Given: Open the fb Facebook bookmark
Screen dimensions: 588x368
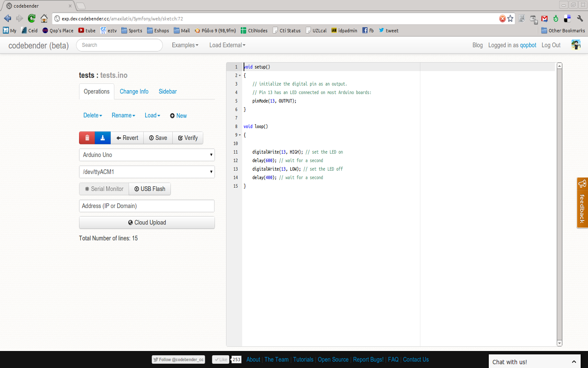Looking at the screenshot, I should 368,30.
